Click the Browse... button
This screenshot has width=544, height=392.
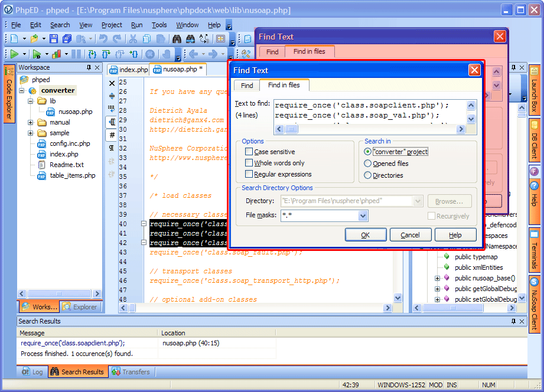tap(449, 201)
